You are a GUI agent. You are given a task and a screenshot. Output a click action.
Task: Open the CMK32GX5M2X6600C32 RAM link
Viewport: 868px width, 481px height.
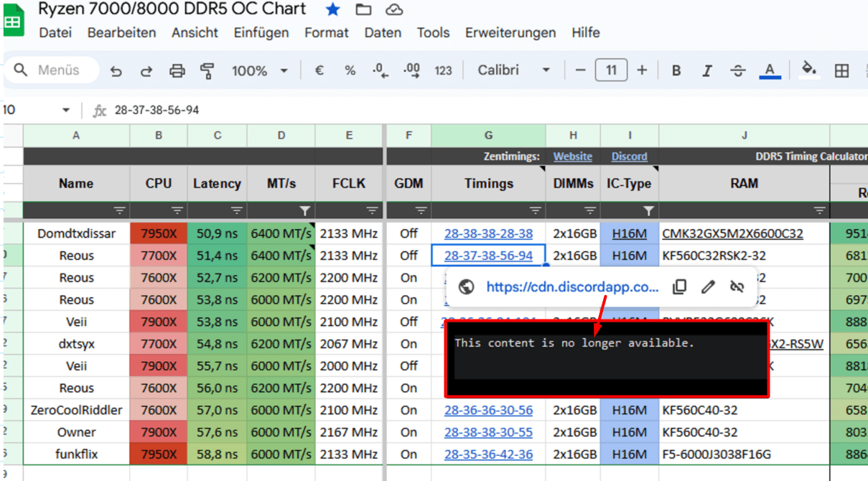(732, 233)
